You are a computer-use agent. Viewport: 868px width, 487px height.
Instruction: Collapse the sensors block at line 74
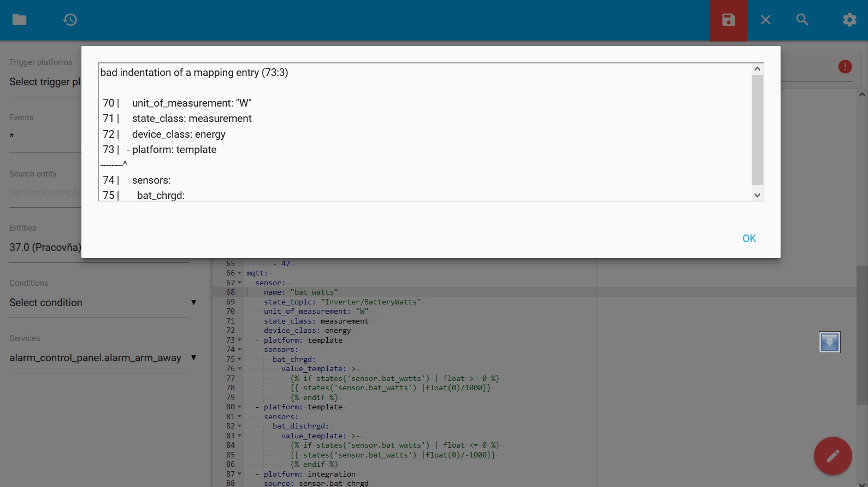pyautogui.click(x=240, y=350)
